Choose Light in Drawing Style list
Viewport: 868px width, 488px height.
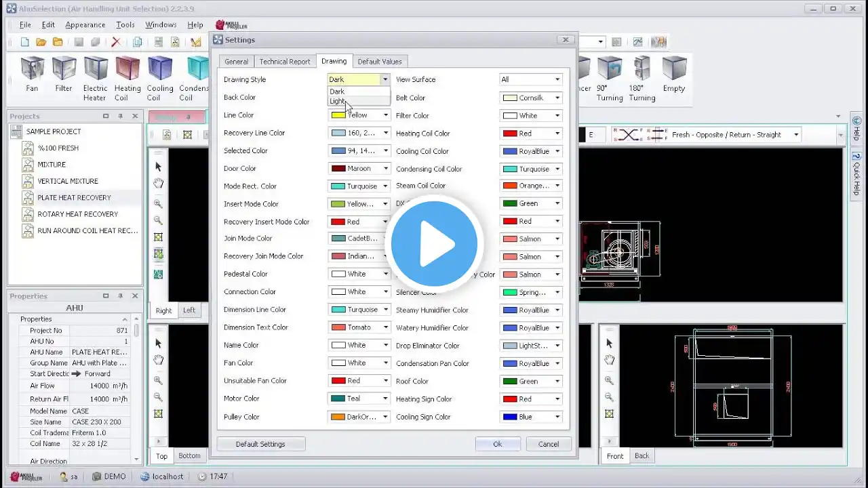point(359,101)
